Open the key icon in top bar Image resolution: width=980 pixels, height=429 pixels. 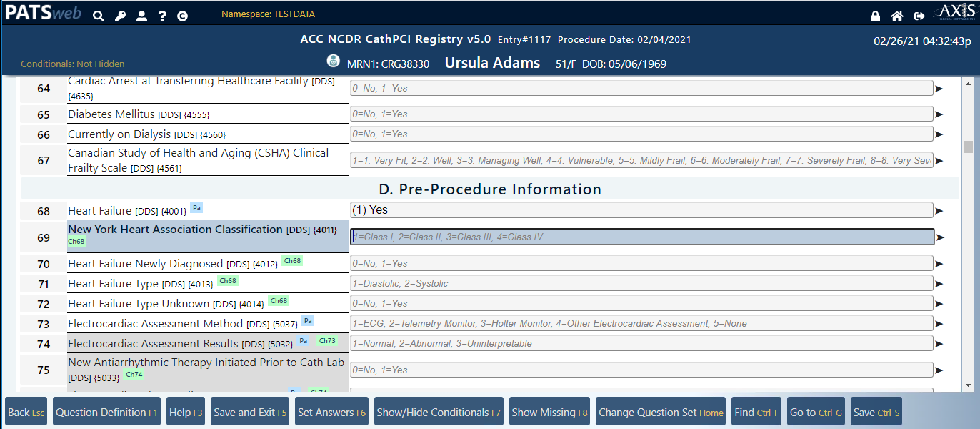tap(120, 16)
